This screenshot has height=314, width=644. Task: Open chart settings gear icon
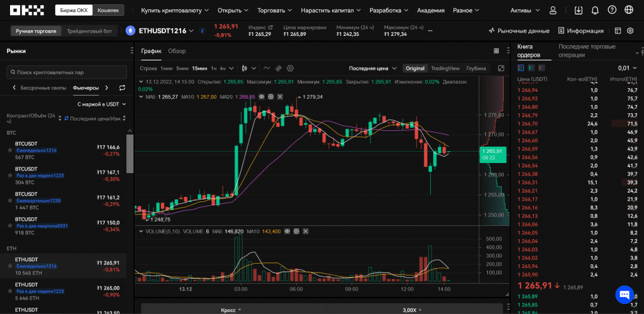coord(291,68)
